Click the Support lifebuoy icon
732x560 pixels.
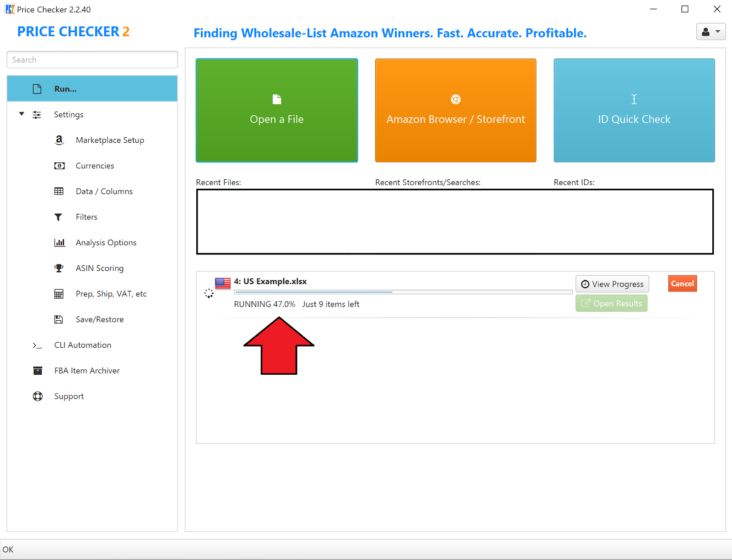click(x=38, y=396)
